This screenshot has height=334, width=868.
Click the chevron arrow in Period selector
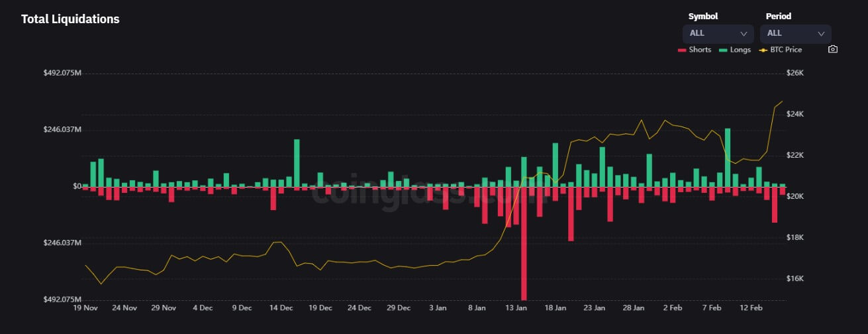[x=821, y=33]
